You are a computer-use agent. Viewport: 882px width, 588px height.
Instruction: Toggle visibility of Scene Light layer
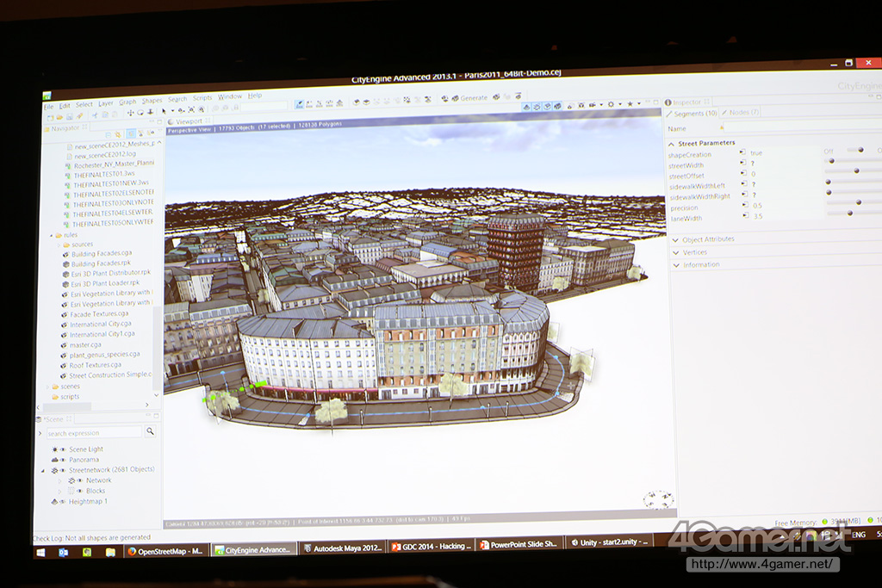[x=62, y=449]
